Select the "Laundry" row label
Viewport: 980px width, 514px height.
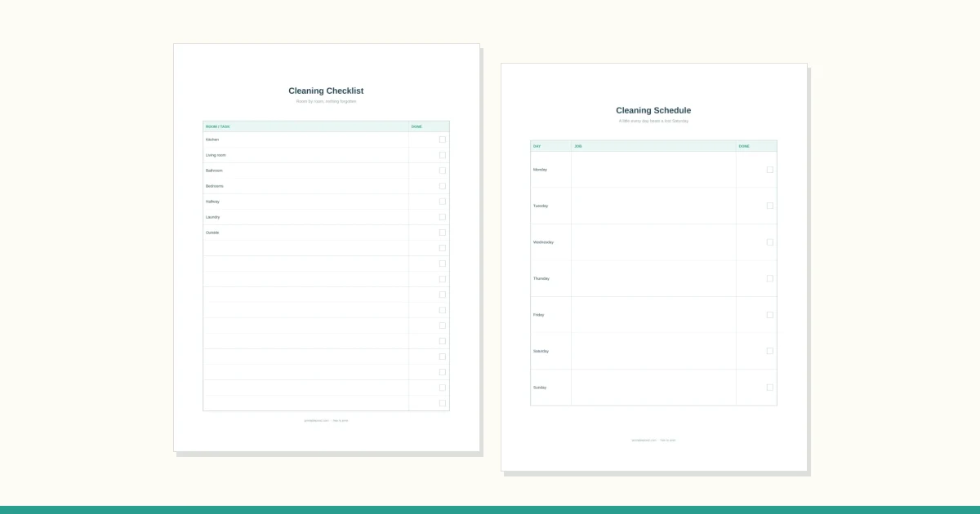(x=212, y=217)
